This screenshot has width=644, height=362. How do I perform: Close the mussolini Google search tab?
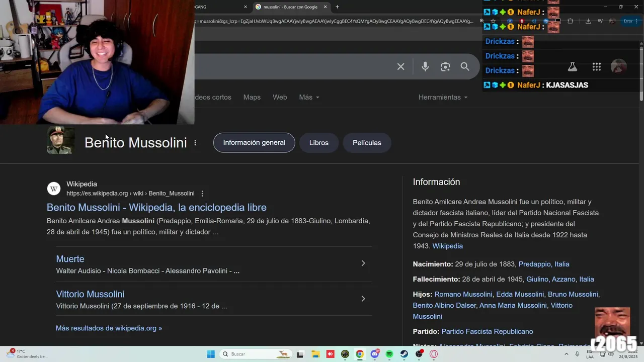pos(325,7)
